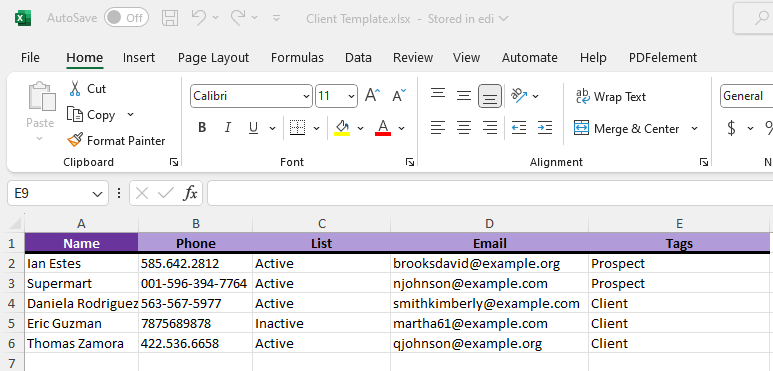Expand Merge & Center options arrow

click(x=695, y=129)
